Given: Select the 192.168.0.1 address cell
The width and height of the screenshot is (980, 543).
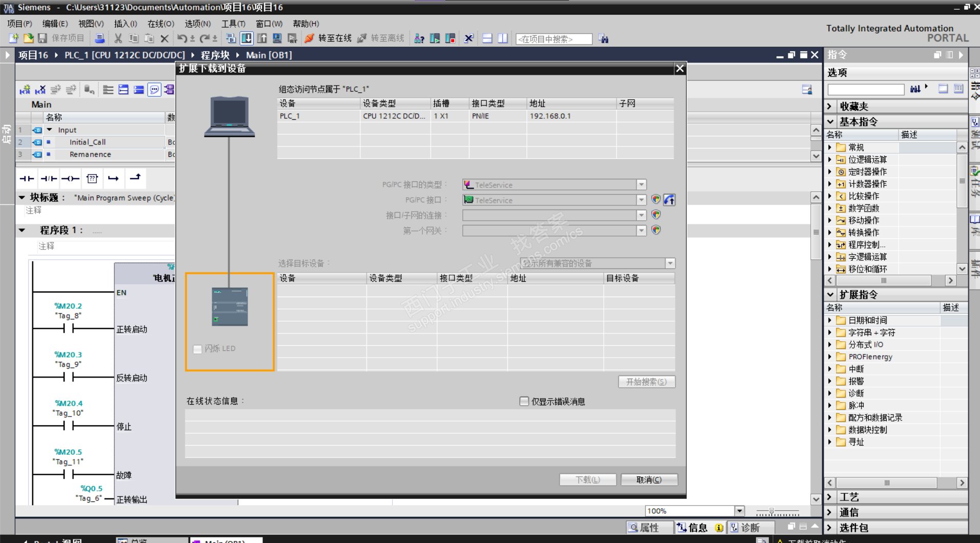Looking at the screenshot, I should coord(571,116).
